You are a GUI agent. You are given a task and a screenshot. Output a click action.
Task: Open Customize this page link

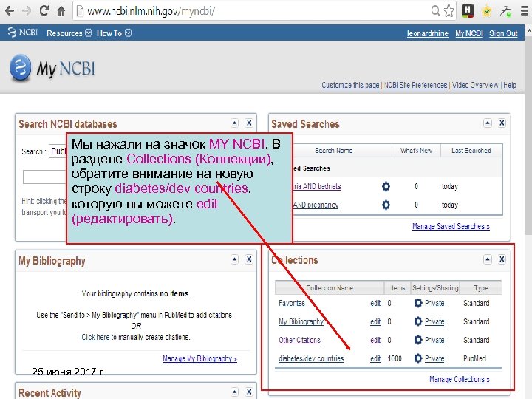350,85
